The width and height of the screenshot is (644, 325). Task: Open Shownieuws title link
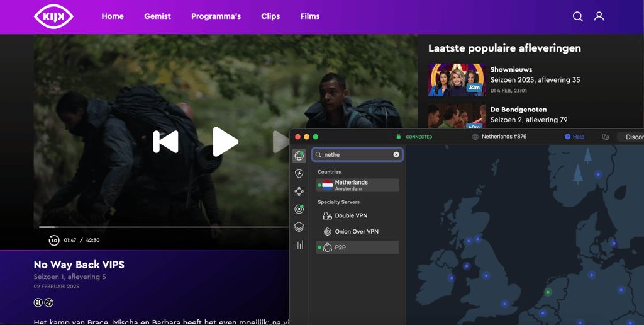(x=511, y=69)
